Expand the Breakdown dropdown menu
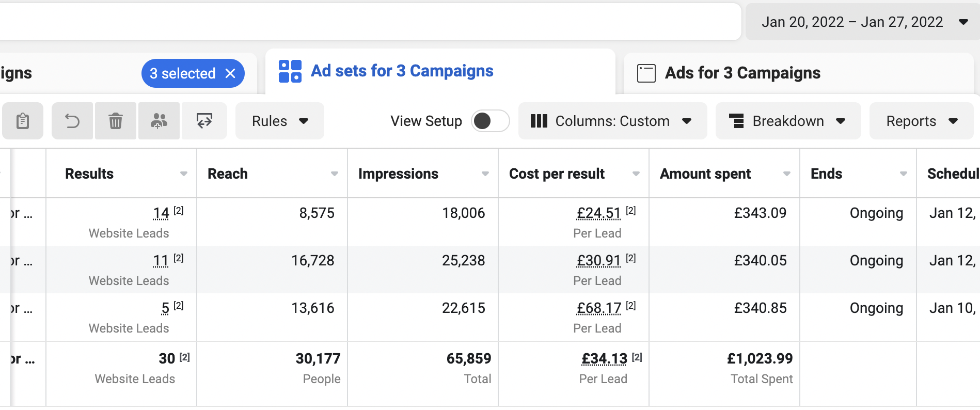The height and width of the screenshot is (410, 980). pyautogui.click(x=787, y=121)
